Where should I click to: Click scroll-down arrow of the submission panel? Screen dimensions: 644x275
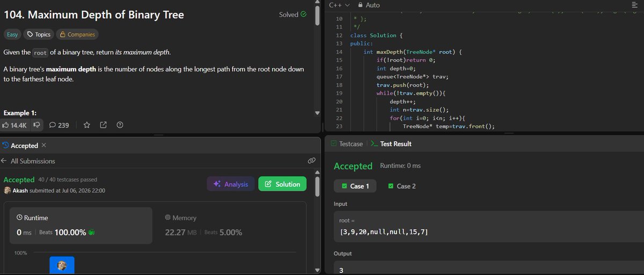(x=317, y=270)
